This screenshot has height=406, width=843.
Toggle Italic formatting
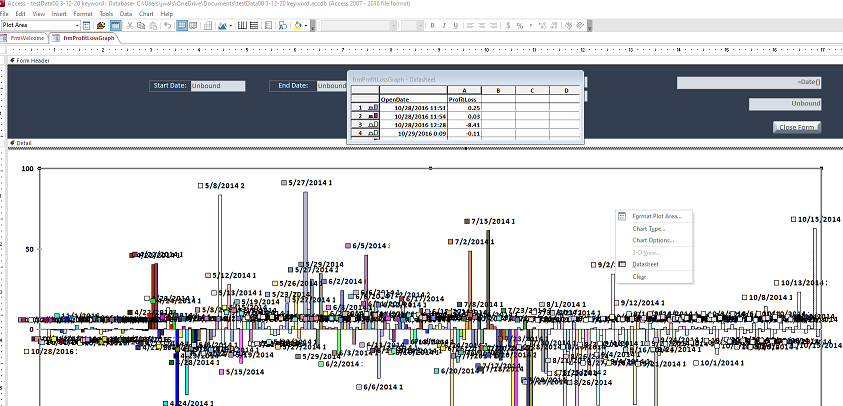444,25
